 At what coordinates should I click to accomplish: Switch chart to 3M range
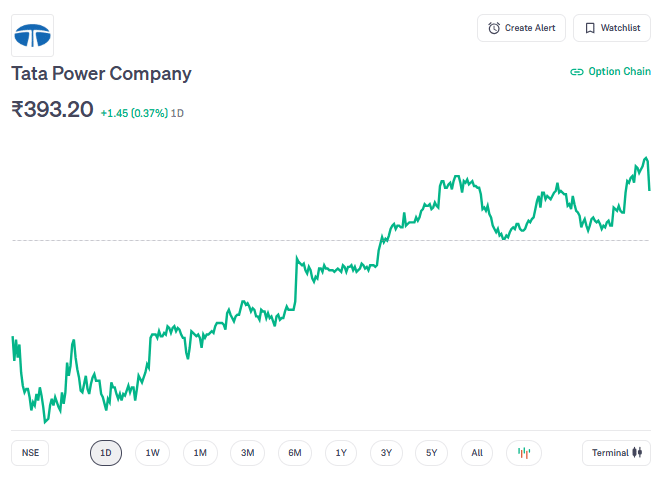click(x=248, y=453)
